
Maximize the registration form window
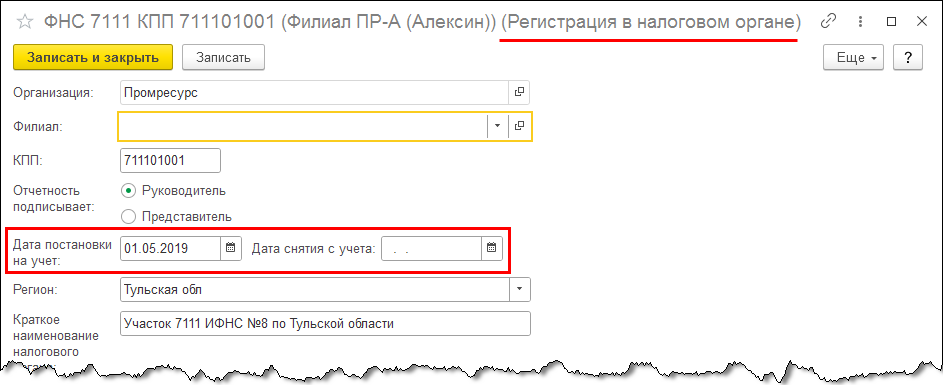(891, 22)
